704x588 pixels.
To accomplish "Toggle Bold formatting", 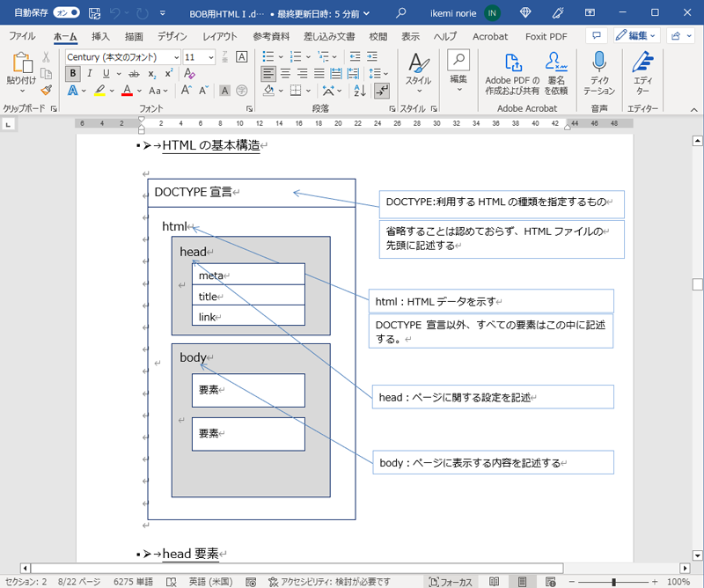I will coord(73,74).
